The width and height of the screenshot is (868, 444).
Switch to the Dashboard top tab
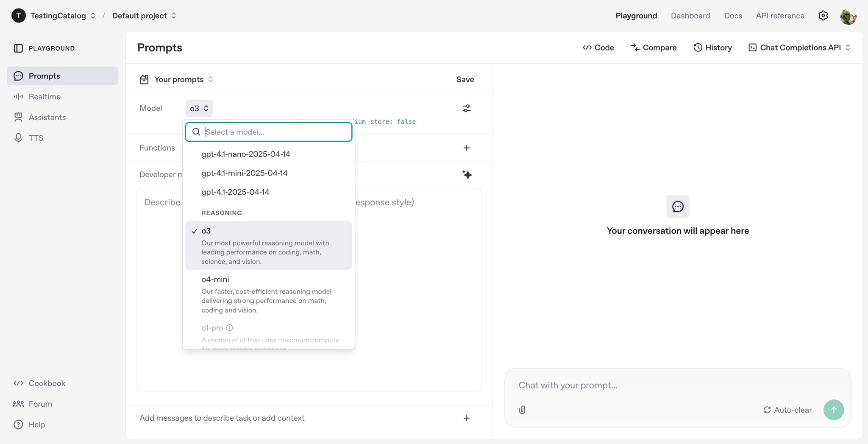click(690, 16)
